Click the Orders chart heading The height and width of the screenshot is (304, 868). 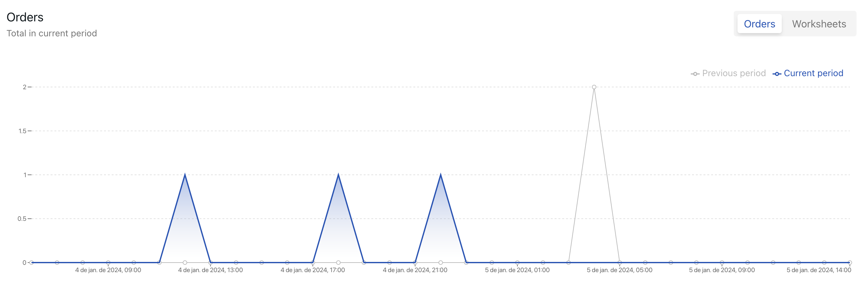pyautogui.click(x=25, y=17)
